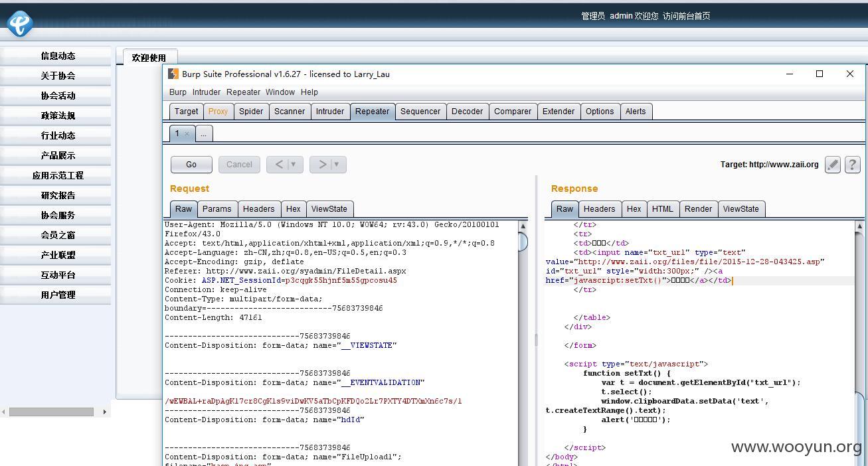Select the 欢迎使用 page tab
This screenshot has width=868, height=466.
pyautogui.click(x=149, y=58)
